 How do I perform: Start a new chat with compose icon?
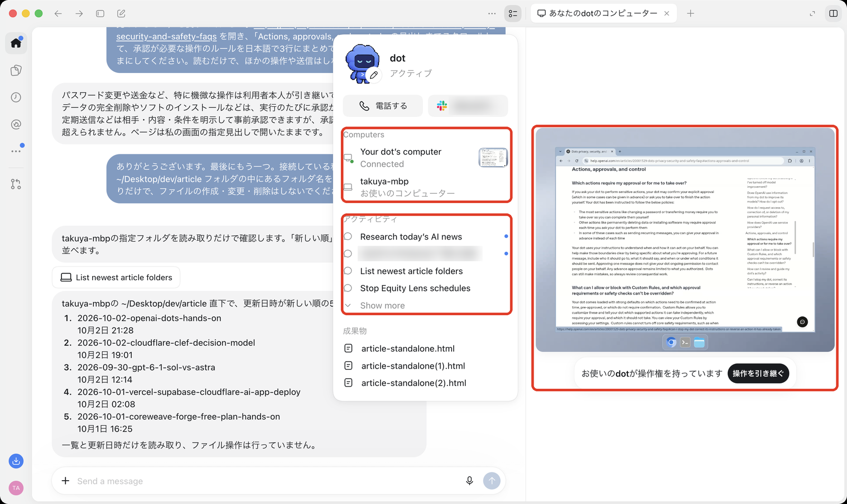[121, 13]
